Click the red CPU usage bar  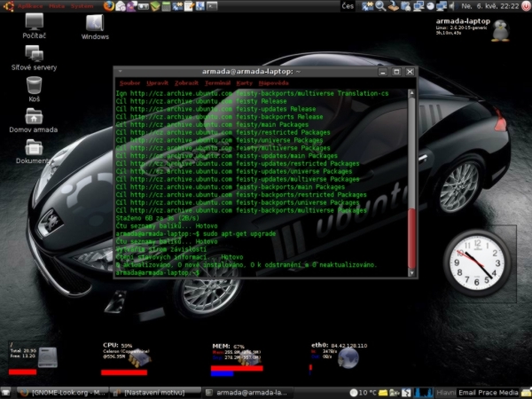(x=124, y=372)
